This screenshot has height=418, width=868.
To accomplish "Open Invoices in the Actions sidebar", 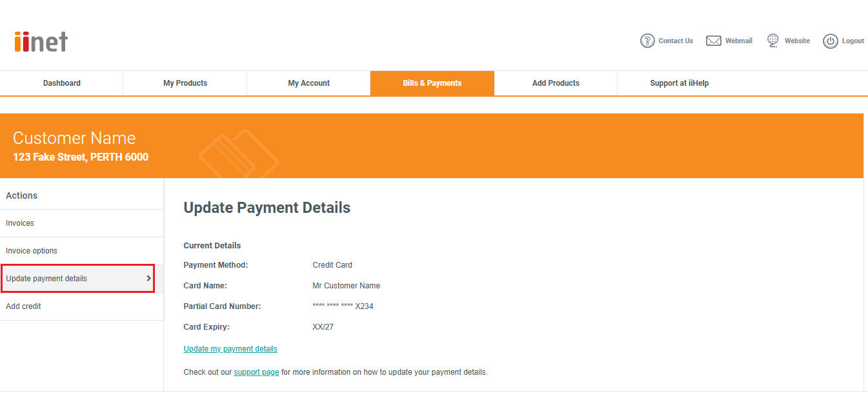I will point(20,223).
